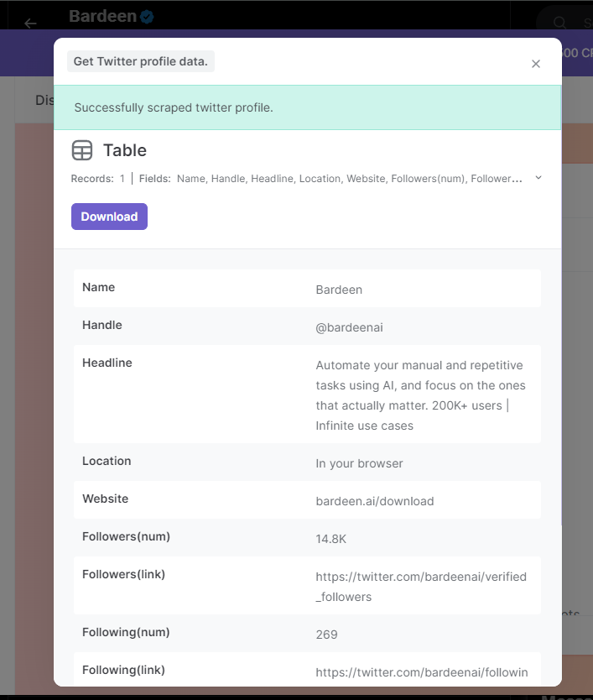Viewport: 593px width, 700px height.
Task: Click the verified followers twitter URL
Action: [x=420, y=586]
